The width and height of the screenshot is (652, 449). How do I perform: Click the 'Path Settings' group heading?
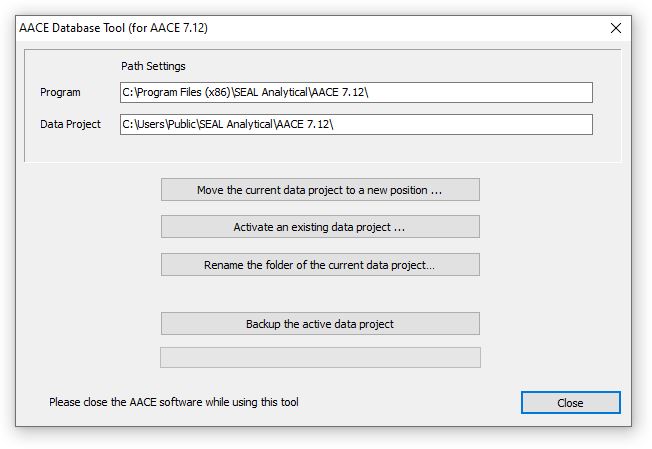tap(153, 66)
